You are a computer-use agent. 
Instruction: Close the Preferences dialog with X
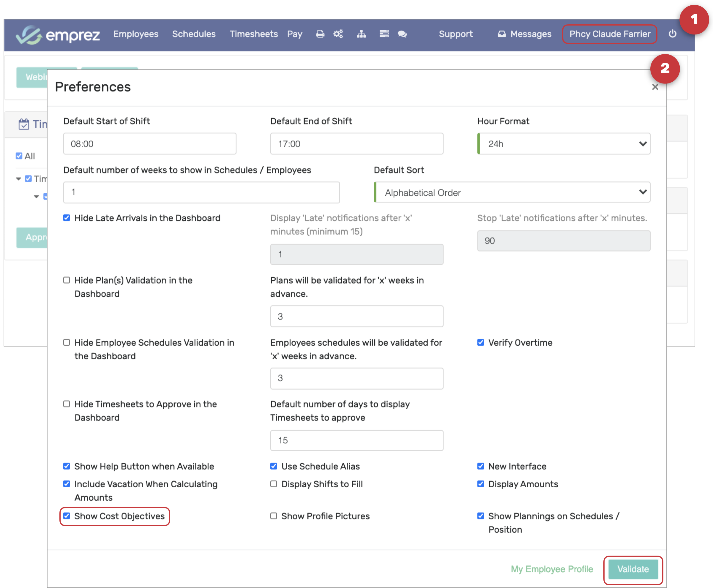(x=655, y=87)
